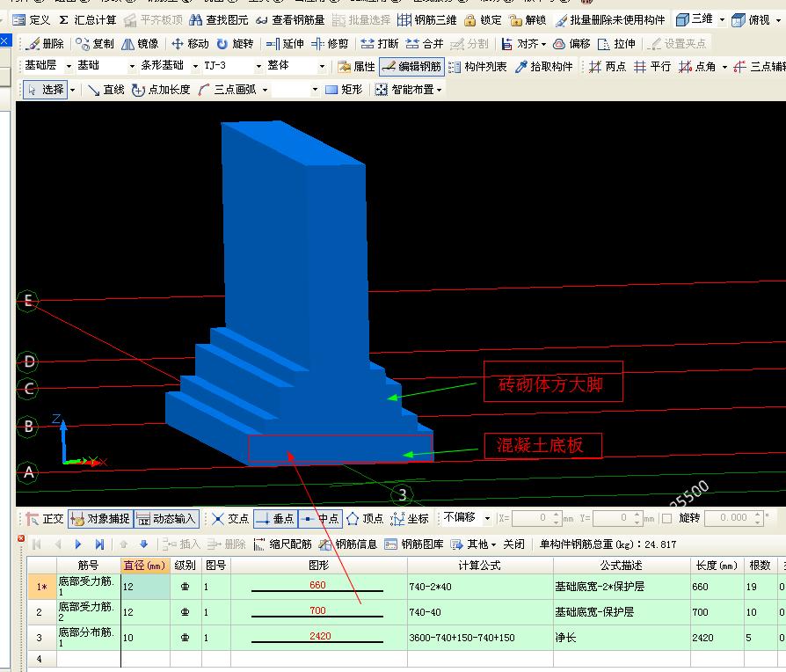This screenshot has width=786, height=672.
Task: Select the 复制 copy tool
Action: (x=95, y=44)
